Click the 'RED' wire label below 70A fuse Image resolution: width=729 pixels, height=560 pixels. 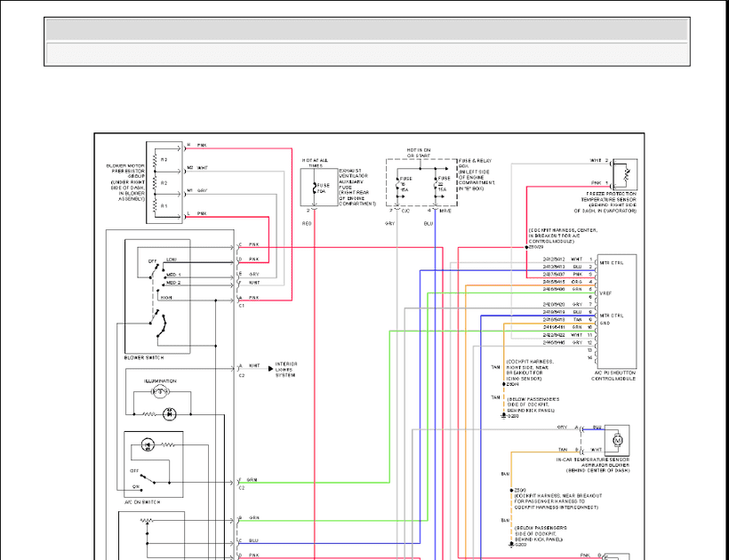tap(307, 223)
